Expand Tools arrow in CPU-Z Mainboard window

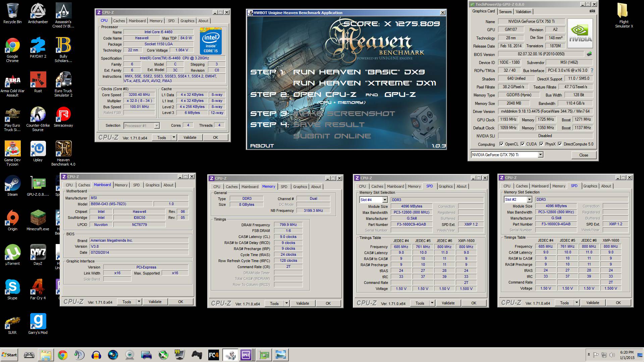(139, 302)
